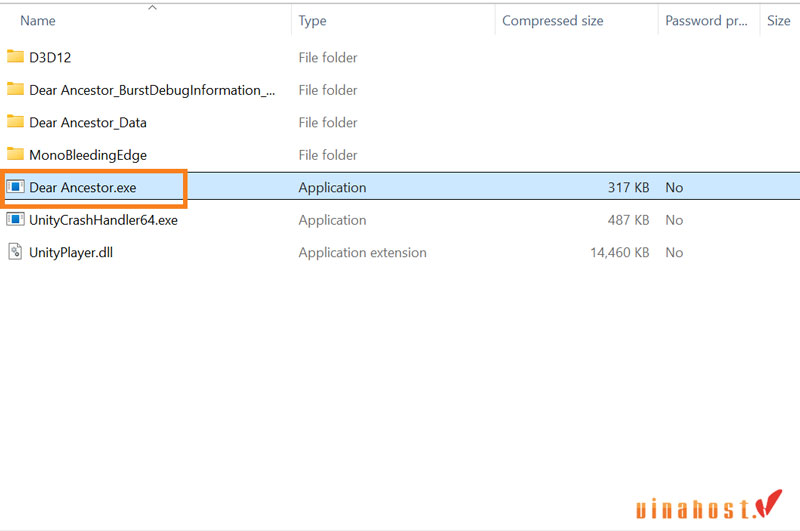Select the MonoBleedingEdge folder icon
Screen dimensions: 800x531
(15, 155)
